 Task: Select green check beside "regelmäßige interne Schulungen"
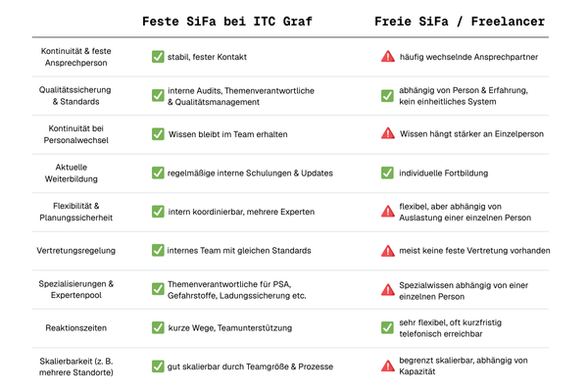pyautogui.click(x=158, y=172)
